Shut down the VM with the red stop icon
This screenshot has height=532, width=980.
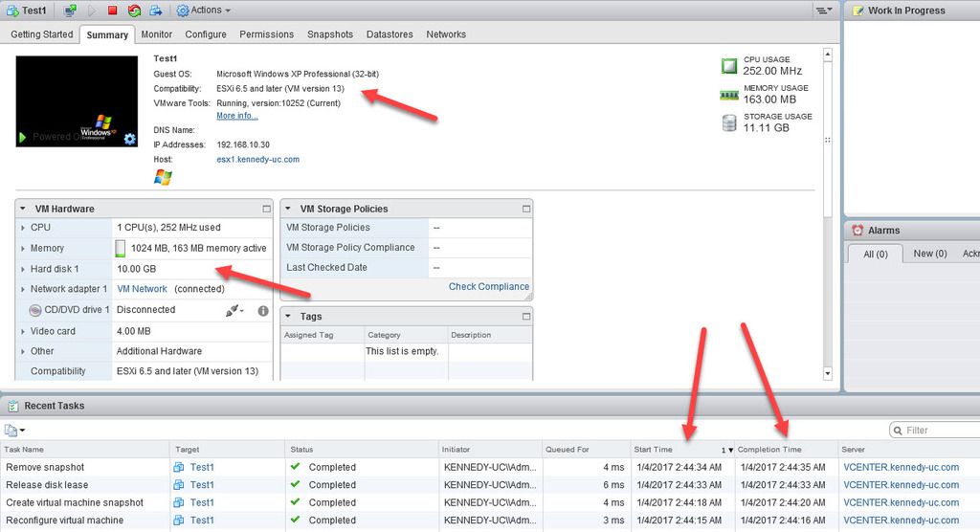pos(113,11)
